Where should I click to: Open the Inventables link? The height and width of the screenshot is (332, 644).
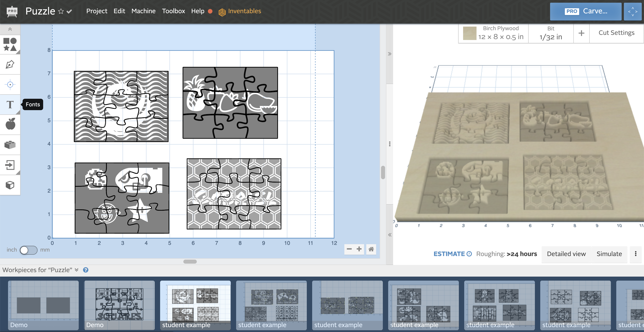pos(239,11)
